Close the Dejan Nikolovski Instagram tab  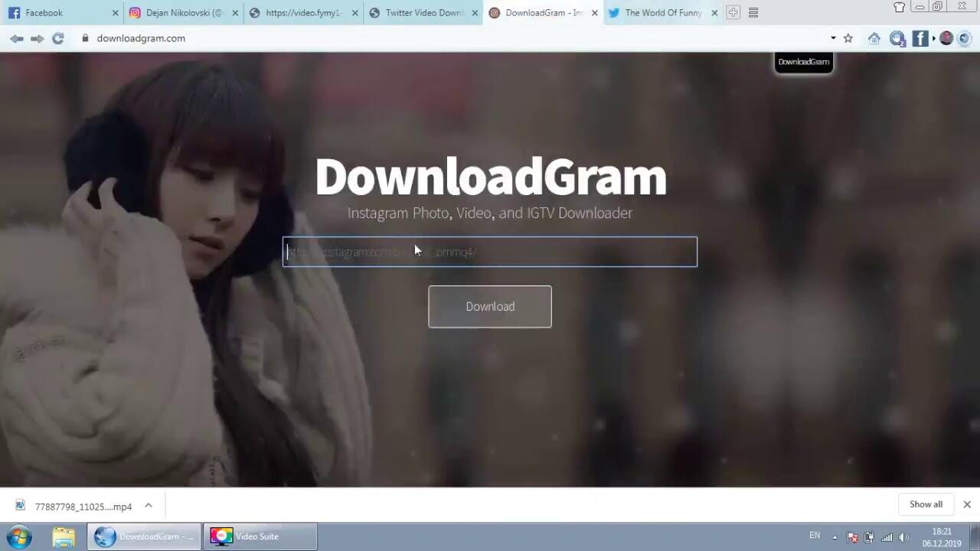click(235, 13)
